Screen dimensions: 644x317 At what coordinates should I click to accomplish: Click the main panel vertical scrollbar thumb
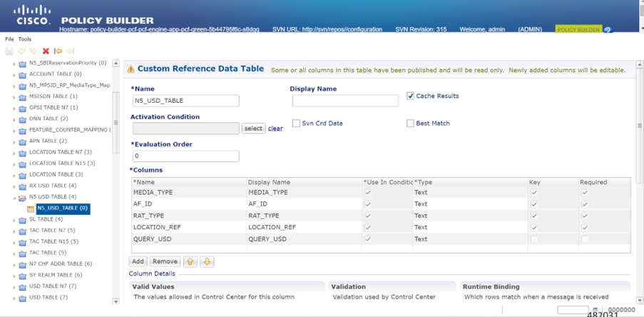coord(639,126)
